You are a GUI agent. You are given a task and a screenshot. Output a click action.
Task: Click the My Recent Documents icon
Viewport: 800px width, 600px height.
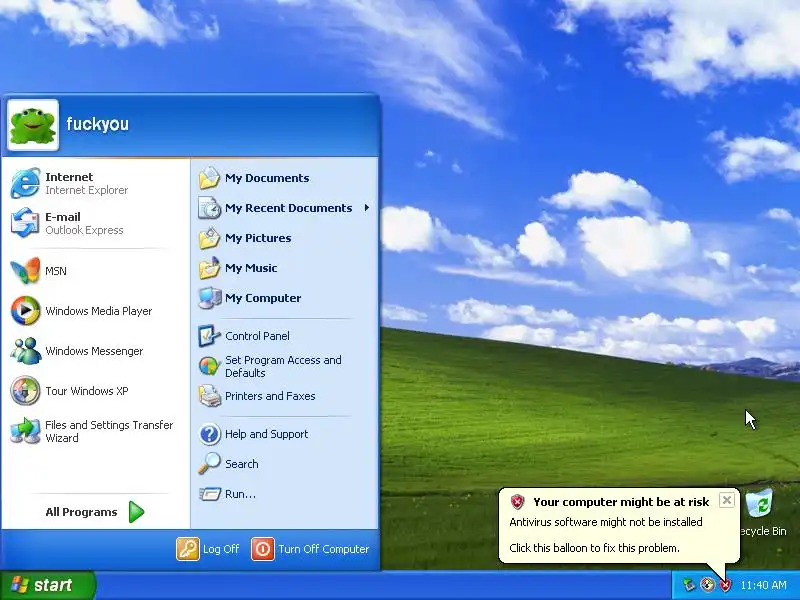(x=209, y=208)
